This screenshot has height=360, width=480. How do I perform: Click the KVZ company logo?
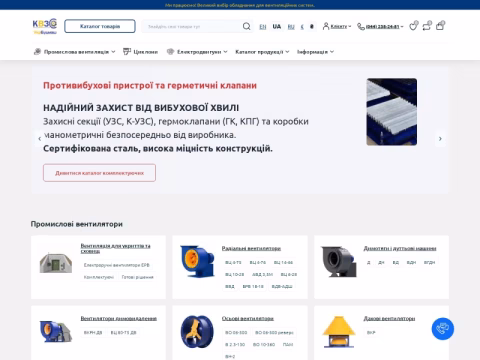(x=45, y=26)
